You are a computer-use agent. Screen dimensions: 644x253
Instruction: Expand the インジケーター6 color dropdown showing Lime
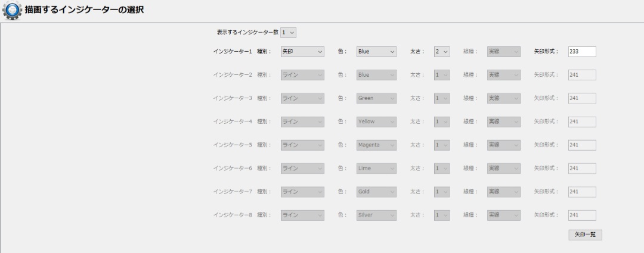376,168
